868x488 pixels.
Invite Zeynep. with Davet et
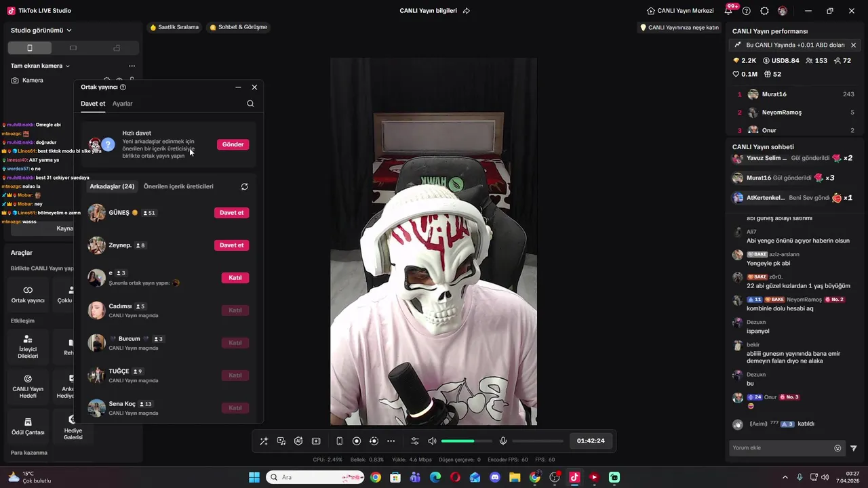click(231, 245)
